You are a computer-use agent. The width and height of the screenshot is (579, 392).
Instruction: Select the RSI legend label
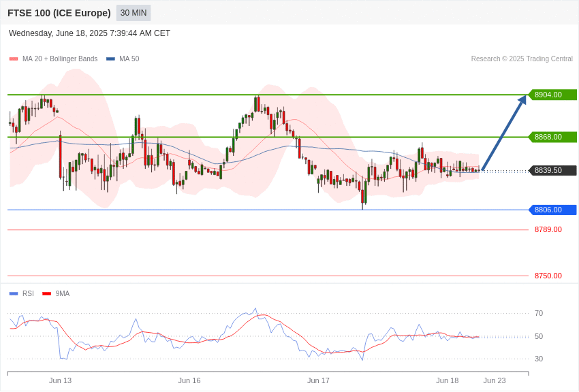[x=28, y=294]
